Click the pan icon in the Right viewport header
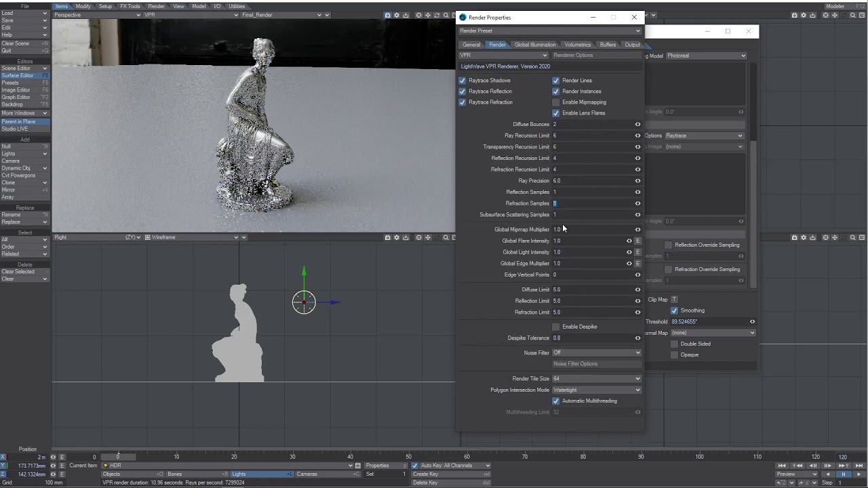The height and width of the screenshot is (488, 868). coord(427,237)
